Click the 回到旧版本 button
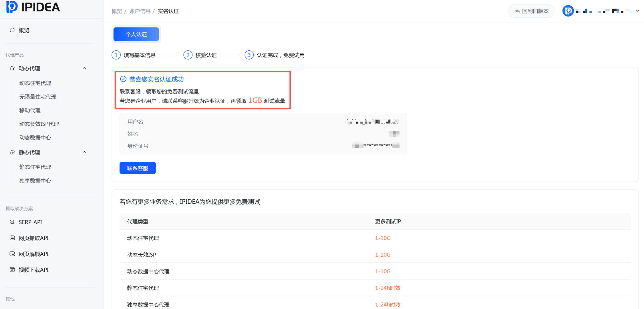This screenshot has width=644, height=309. point(531,11)
